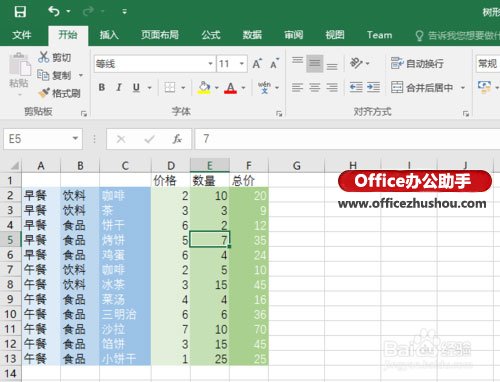Copy selection with 复制
Viewport: 500px width, 382px height.
click(55, 75)
